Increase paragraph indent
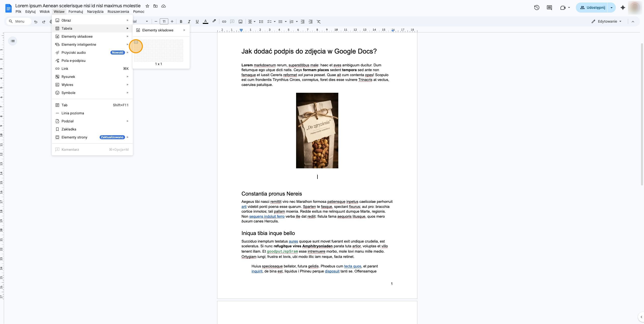The image size is (644, 324). tap(311, 22)
